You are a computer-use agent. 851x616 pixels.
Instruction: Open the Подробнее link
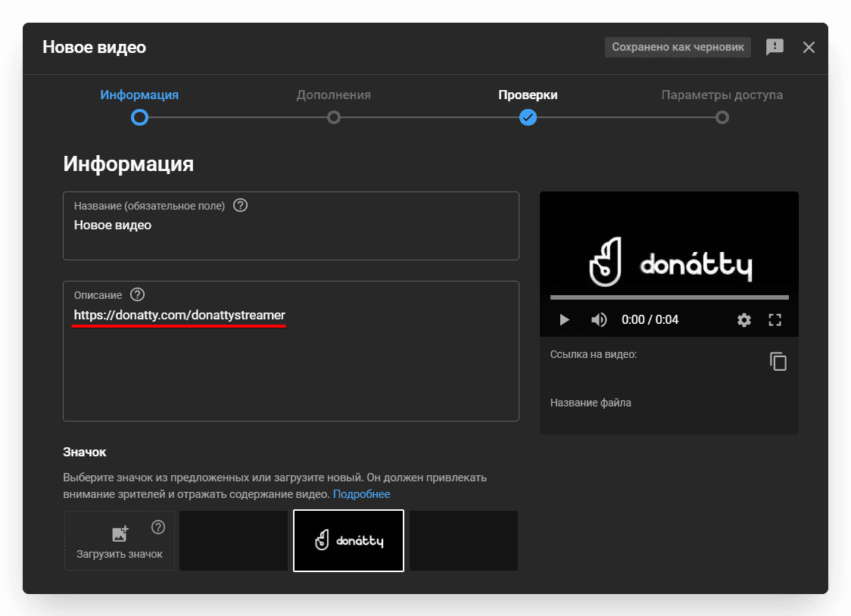[x=361, y=494]
